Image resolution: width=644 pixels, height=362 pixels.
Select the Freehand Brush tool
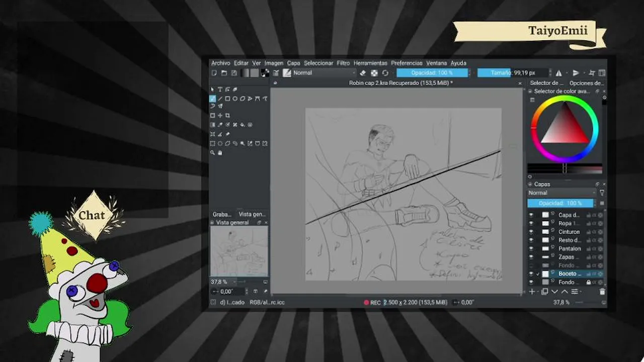coord(212,99)
